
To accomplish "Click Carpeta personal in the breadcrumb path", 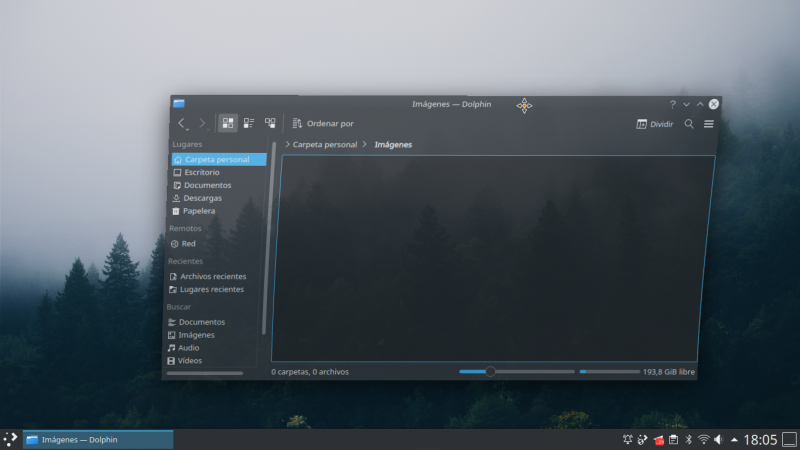I will (x=324, y=145).
